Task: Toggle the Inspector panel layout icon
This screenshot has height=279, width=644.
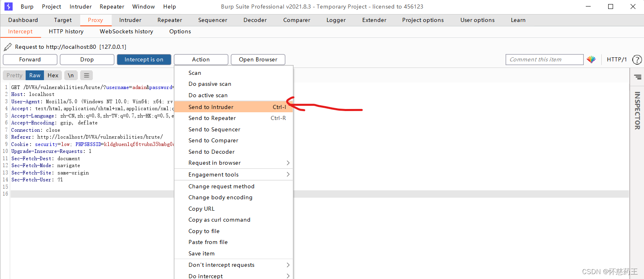Action: coord(637,77)
